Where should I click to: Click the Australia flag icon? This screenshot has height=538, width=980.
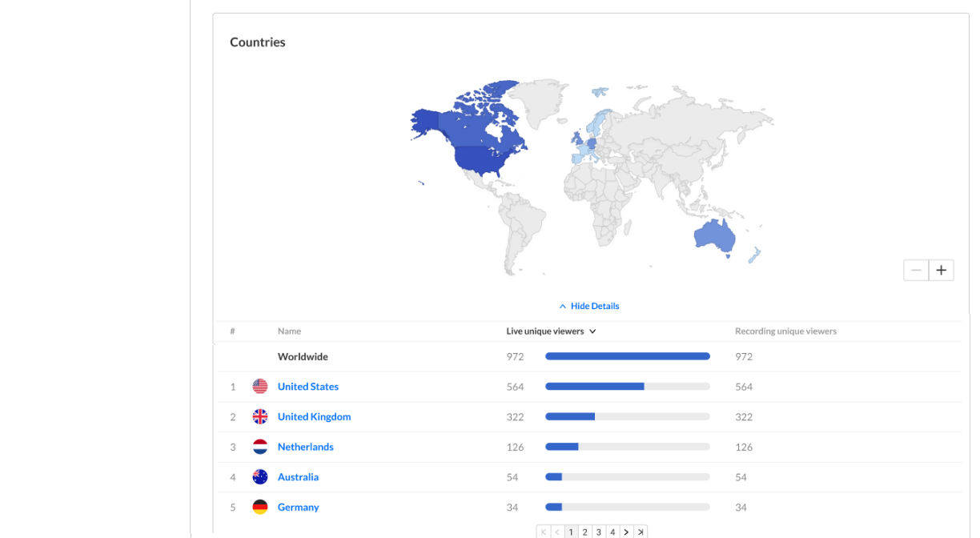tap(260, 477)
